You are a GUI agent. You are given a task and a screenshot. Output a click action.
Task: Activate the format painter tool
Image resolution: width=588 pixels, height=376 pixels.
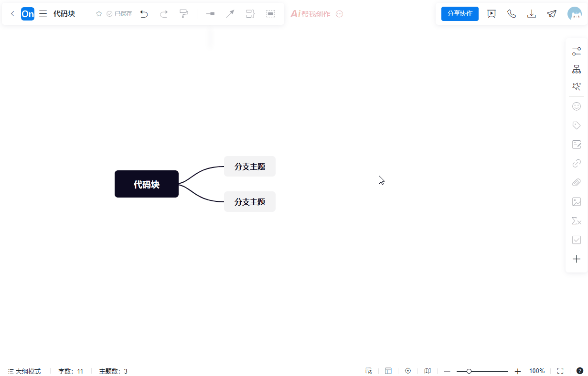click(x=184, y=14)
